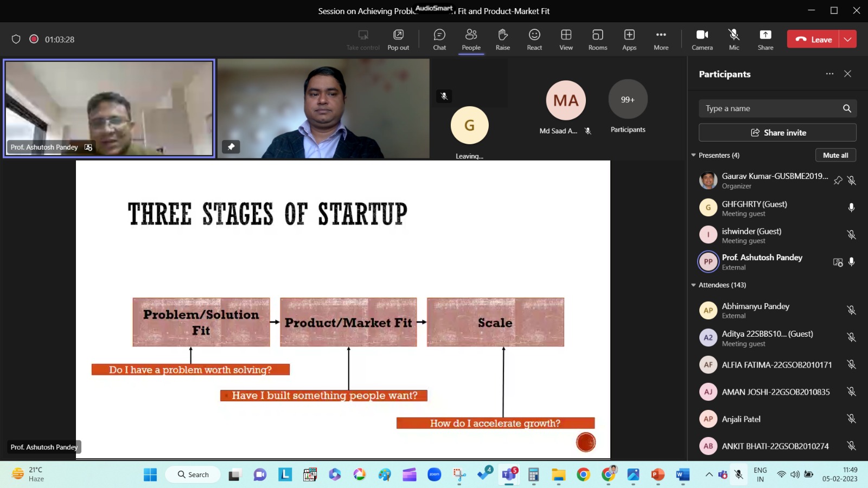Collapse the Presenters (4) section
Screen dimensions: 868x488
(x=693, y=155)
